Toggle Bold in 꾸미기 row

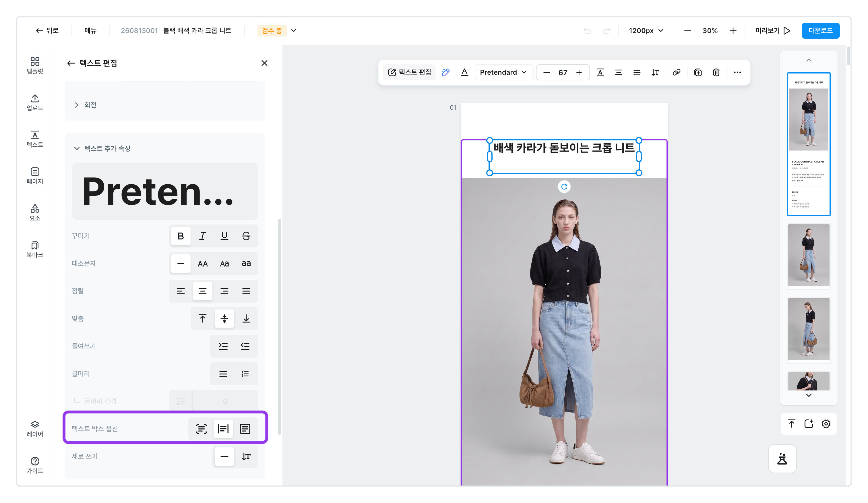tap(181, 236)
